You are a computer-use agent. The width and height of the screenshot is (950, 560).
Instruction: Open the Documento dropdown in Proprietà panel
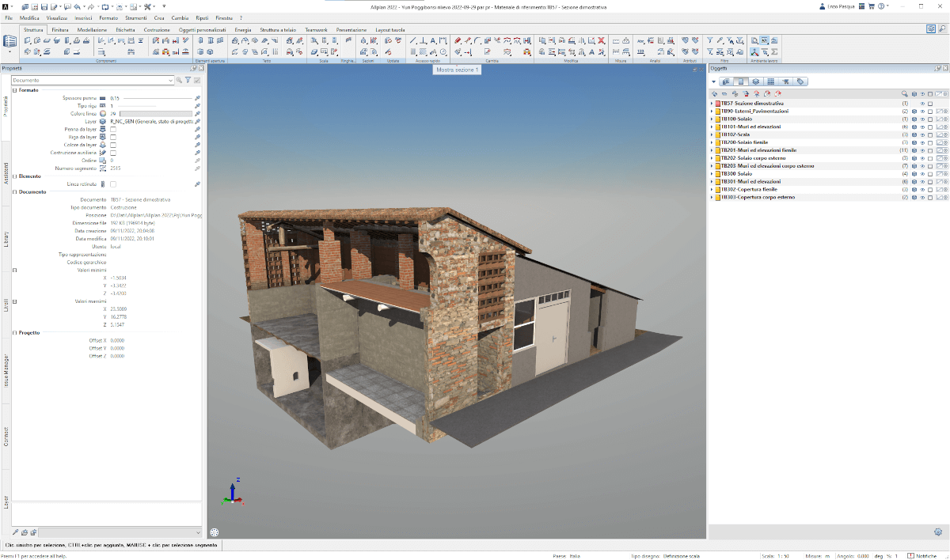click(170, 80)
